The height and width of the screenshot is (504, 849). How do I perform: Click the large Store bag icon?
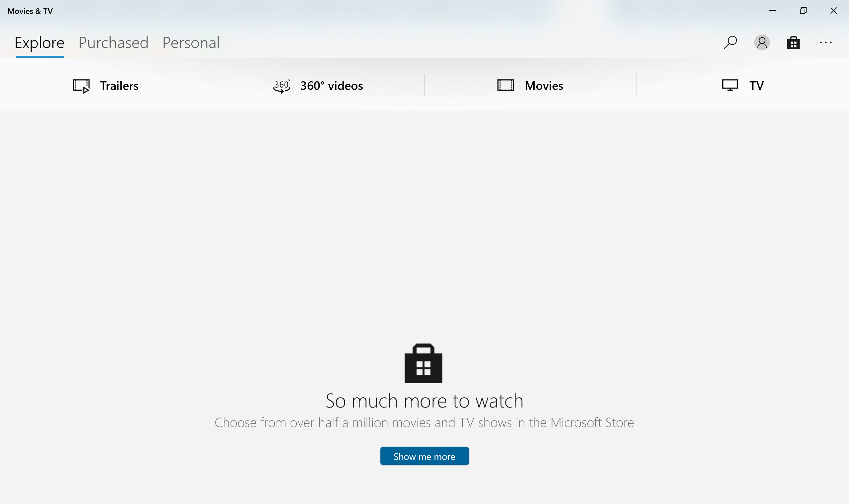423,363
